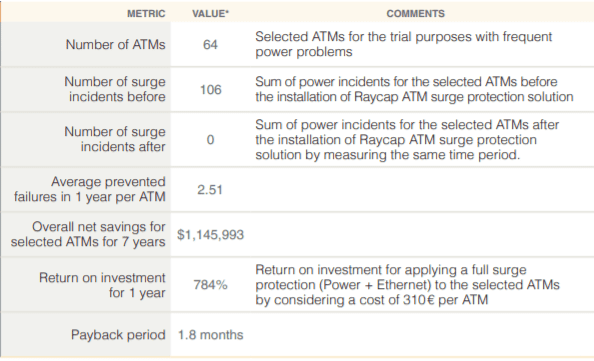Select the Payback period label
Screen dimensions: 594x361
point(118,335)
